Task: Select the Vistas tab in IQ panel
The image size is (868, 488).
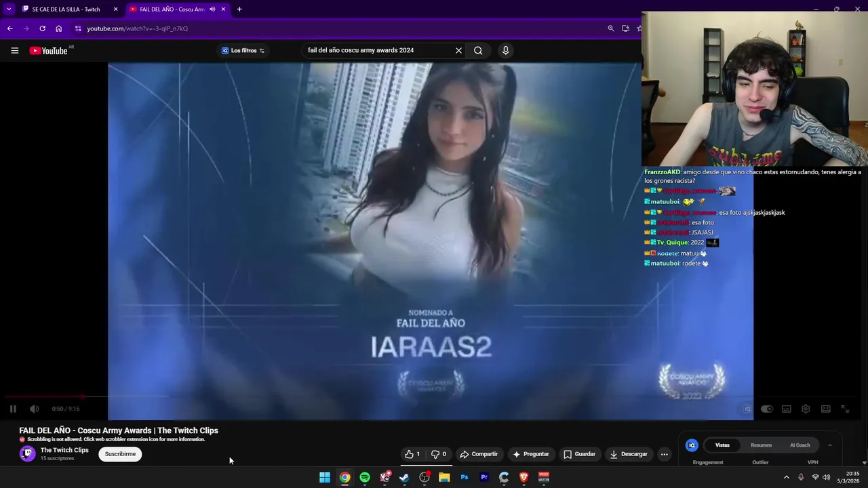Action: pyautogui.click(x=722, y=445)
